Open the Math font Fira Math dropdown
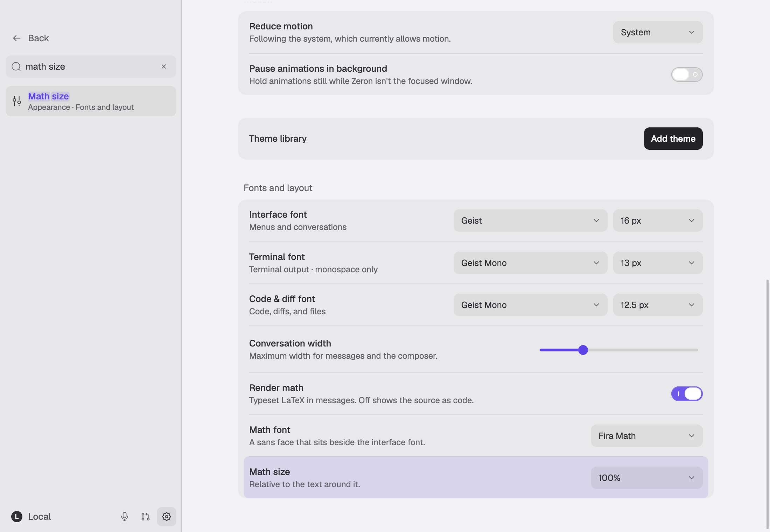770x532 pixels. [646, 436]
